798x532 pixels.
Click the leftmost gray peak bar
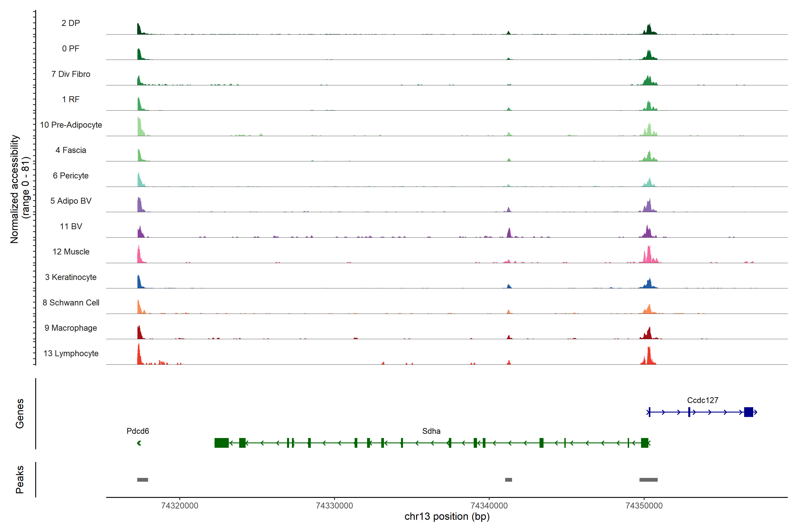[x=143, y=480]
